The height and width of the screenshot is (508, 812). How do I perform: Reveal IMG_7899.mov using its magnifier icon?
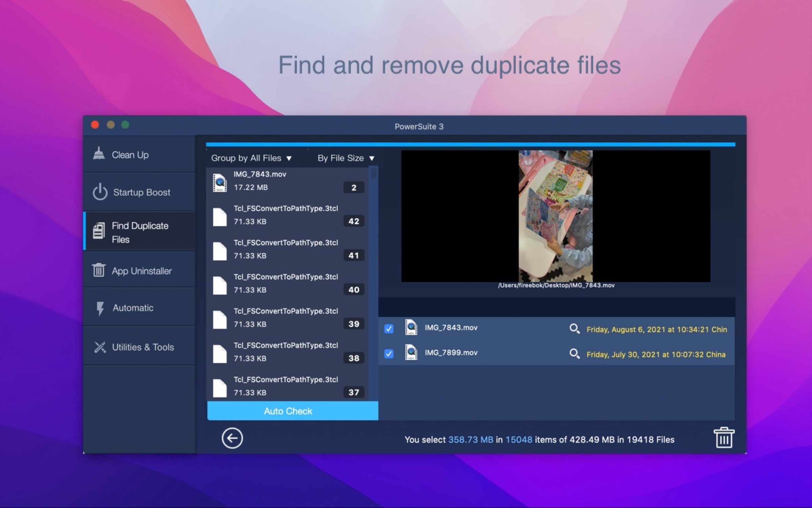tap(574, 354)
